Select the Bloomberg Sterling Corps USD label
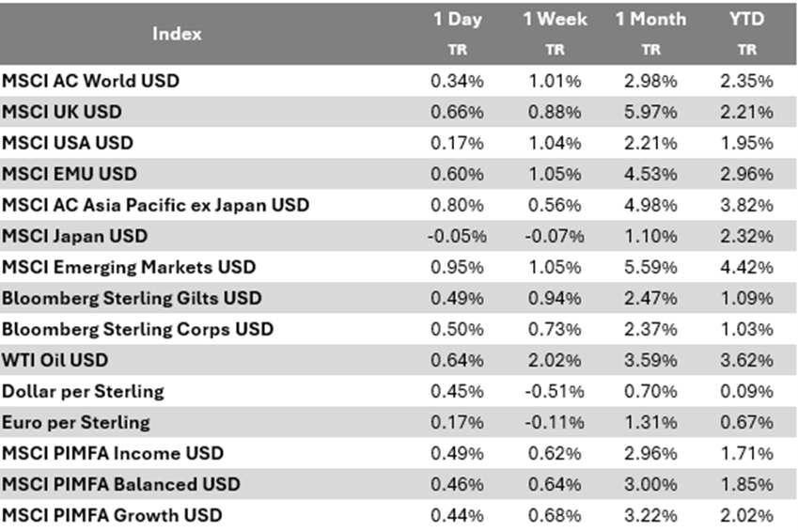 pyautogui.click(x=138, y=329)
